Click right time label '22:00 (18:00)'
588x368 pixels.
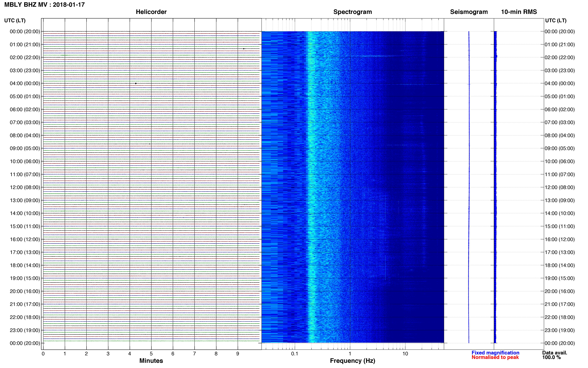[560, 317]
